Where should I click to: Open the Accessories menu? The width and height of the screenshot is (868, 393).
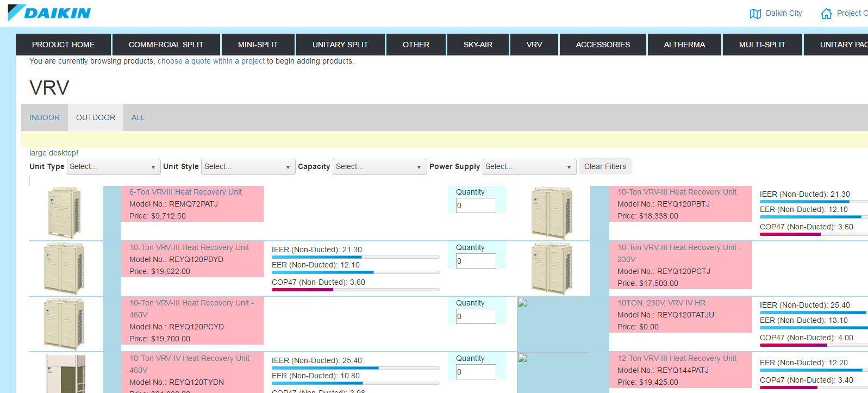tap(603, 45)
